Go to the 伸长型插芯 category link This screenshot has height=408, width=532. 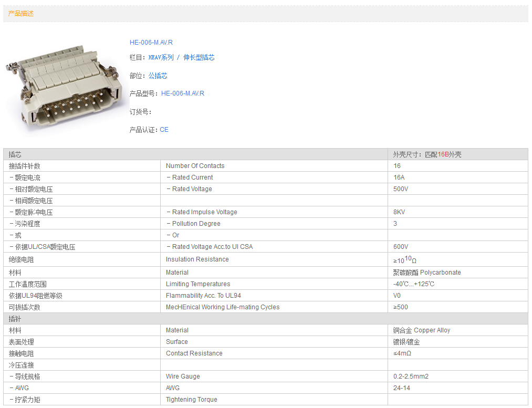point(199,58)
